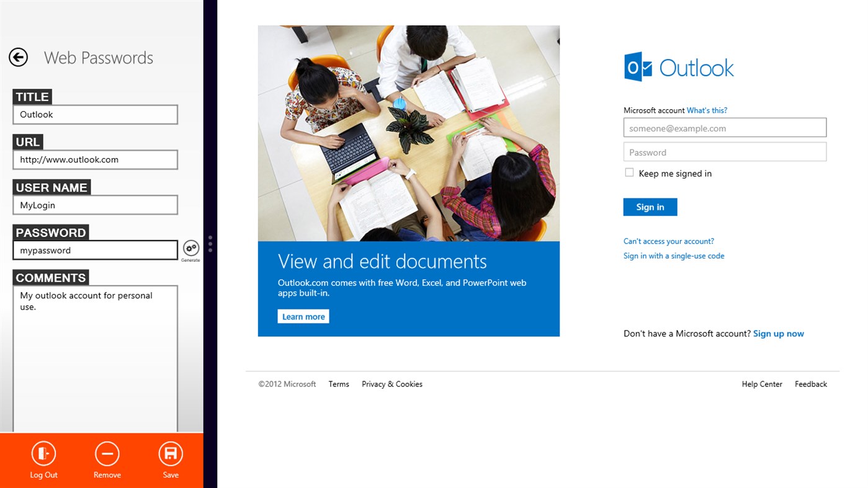868x488 pixels.
Task: Click the Title field containing Outlook
Action: [x=95, y=115]
